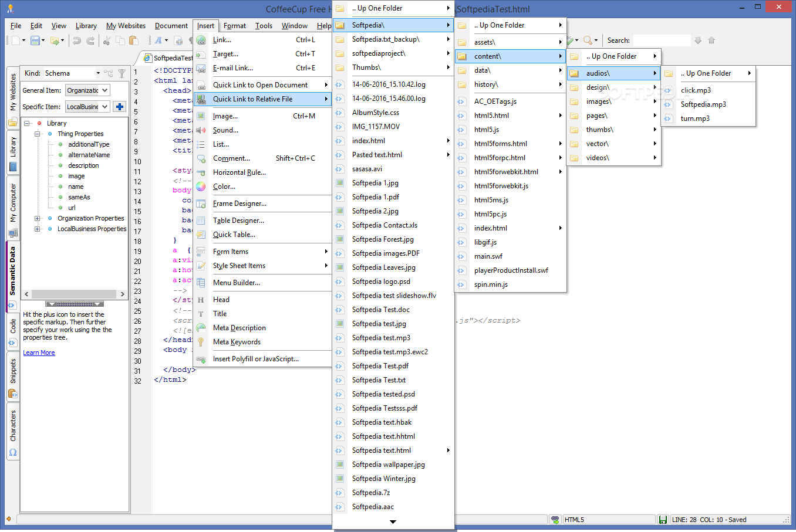The height and width of the screenshot is (532, 796).
Task: Select the sameAs tree item
Action: point(79,197)
